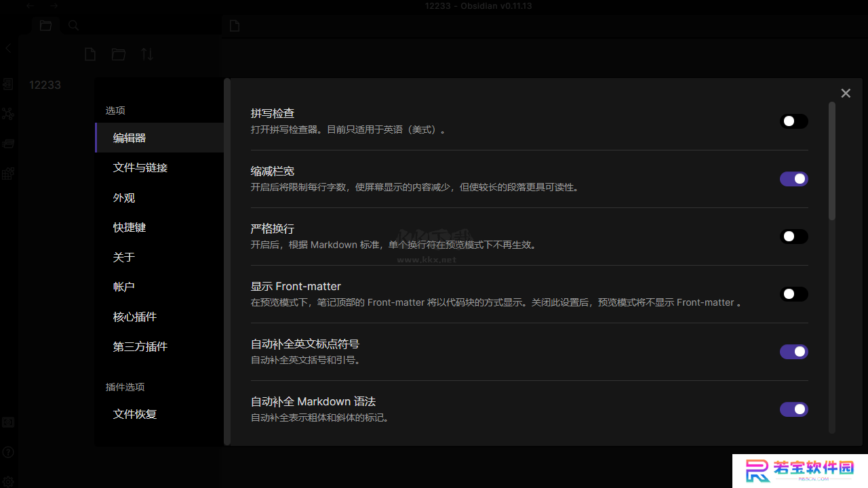Click the 自动补全 Markdown 语法 setting title
868x488 pixels.
tap(313, 401)
